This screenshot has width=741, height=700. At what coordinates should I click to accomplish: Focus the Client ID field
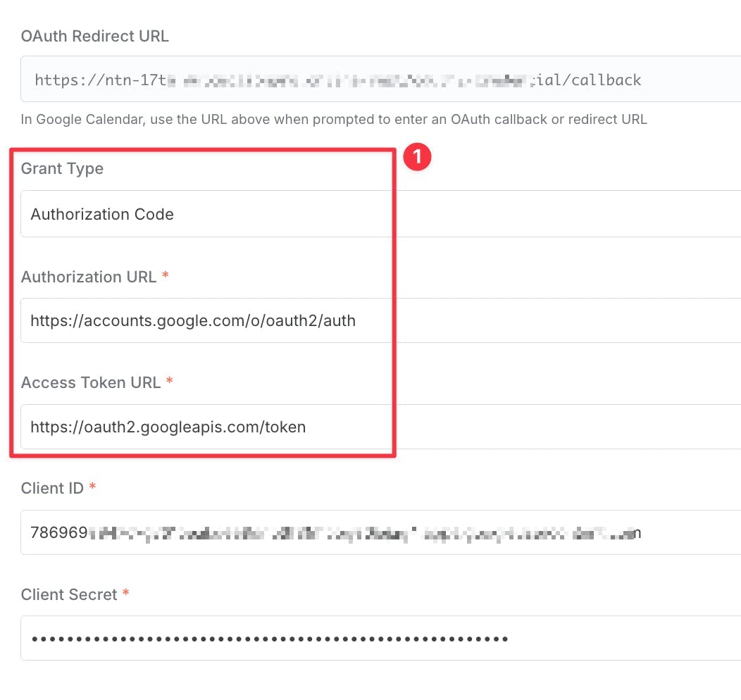click(x=380, y=532)
